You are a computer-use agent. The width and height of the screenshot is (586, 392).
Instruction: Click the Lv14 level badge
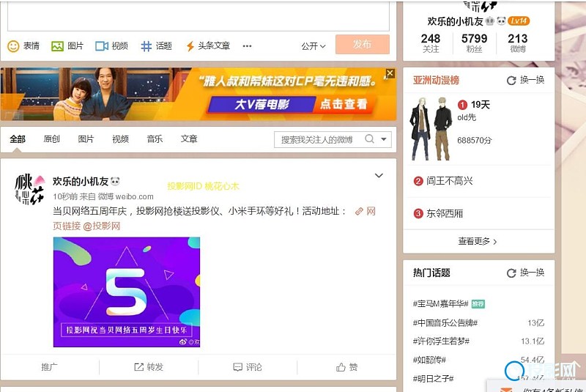[x=519, y=21]
